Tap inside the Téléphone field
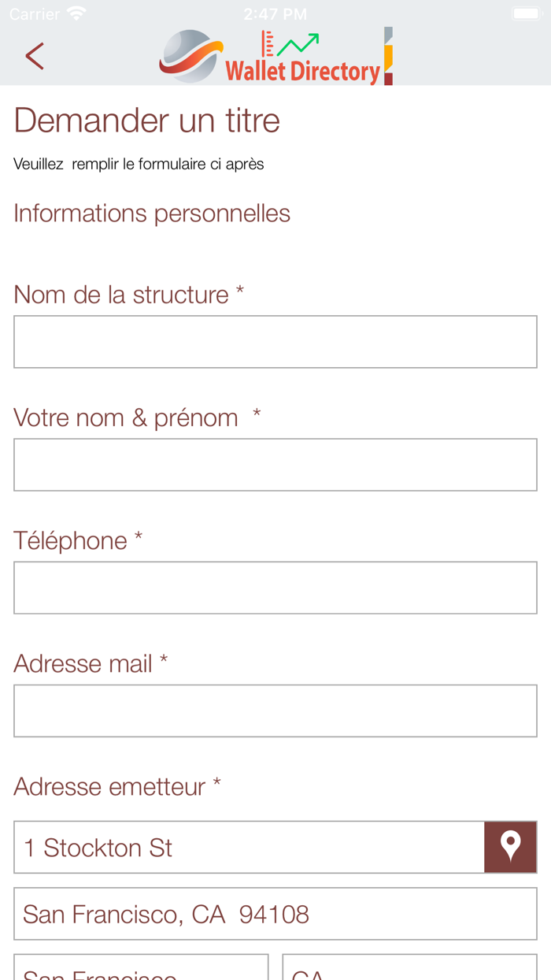The height and width of the screenshot is (980, 551). coord(275,587)
